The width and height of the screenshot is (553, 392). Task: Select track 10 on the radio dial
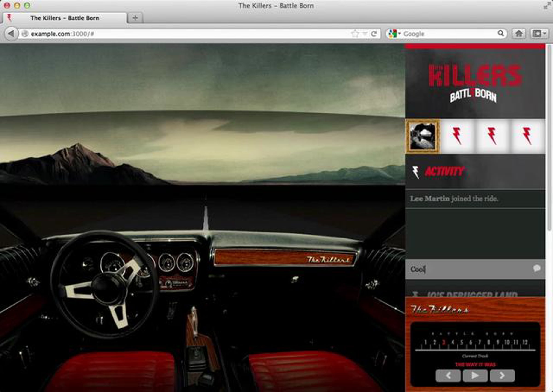pos(507,342)
